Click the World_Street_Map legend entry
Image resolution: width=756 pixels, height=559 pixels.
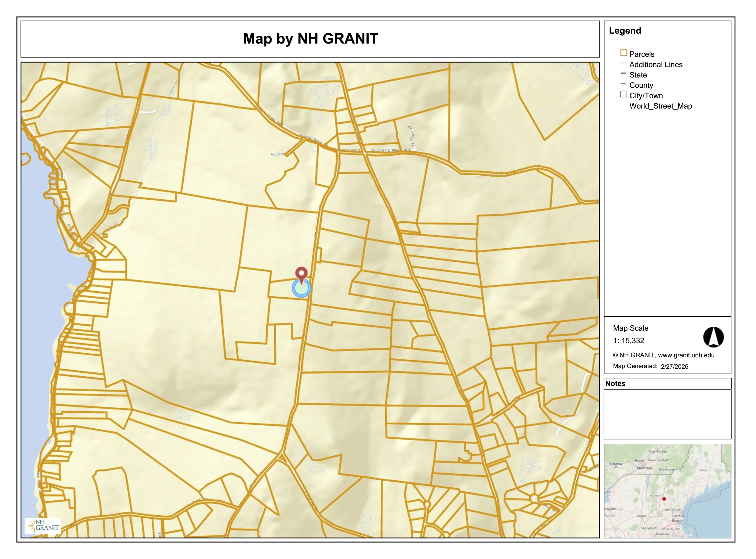coord(660,106)
